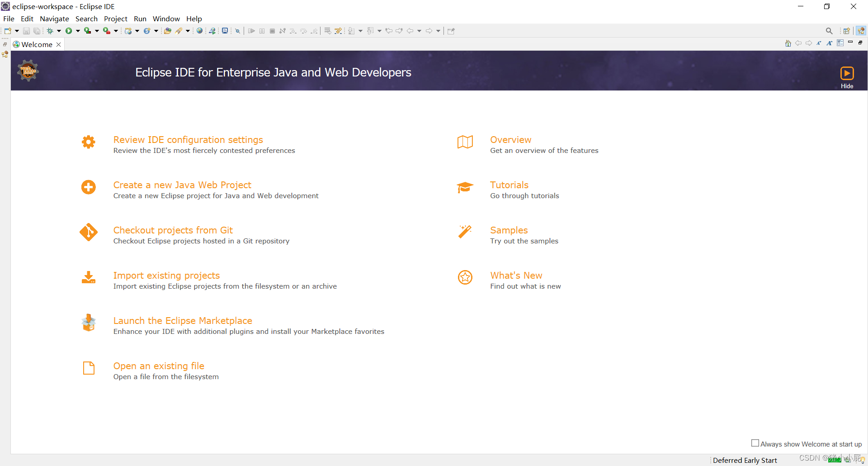Click the Open Task pencil icon
The image size is (868, 466).
pos(179,31)
